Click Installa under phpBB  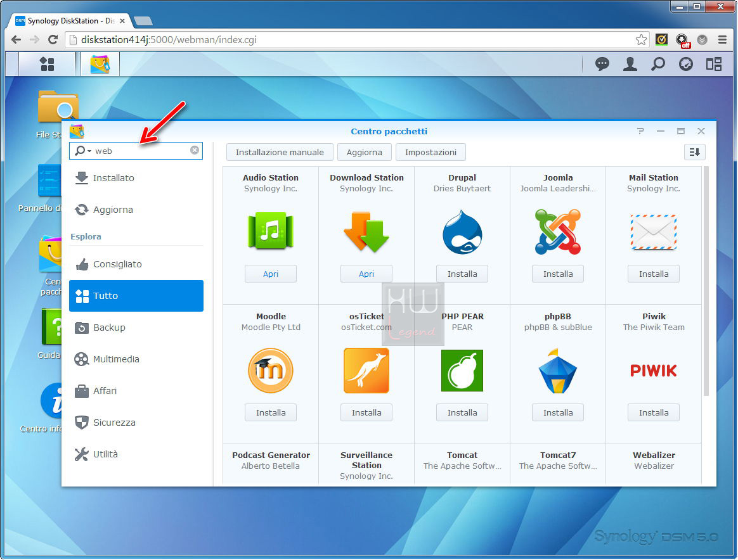tap(558, 412)
